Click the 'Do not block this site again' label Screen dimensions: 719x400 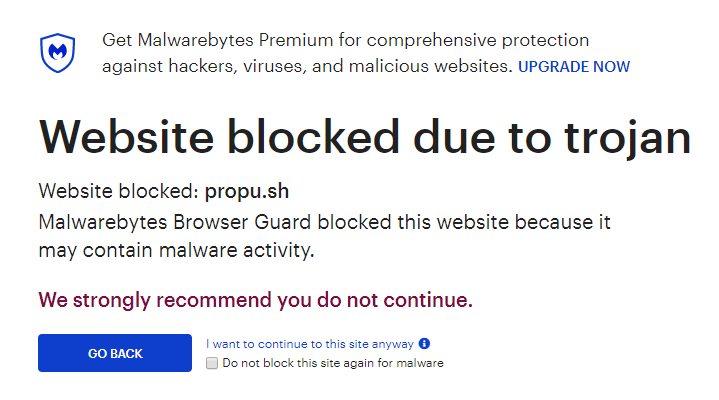click(x=333, y=363)
